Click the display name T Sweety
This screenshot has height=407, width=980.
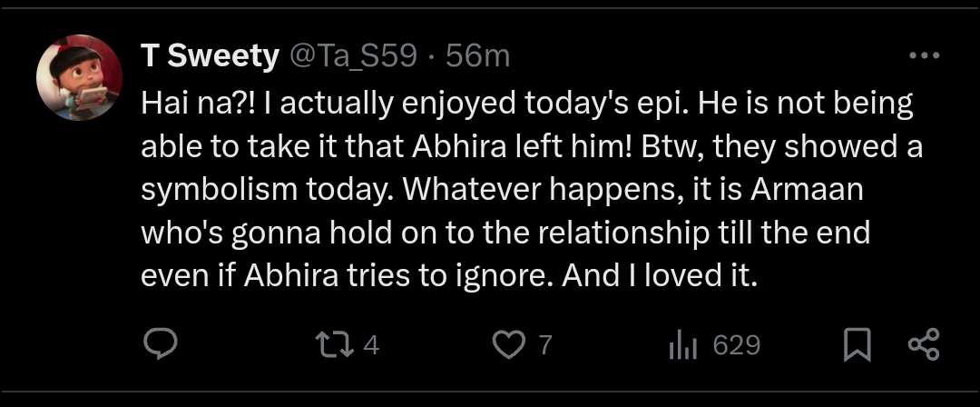210,56
